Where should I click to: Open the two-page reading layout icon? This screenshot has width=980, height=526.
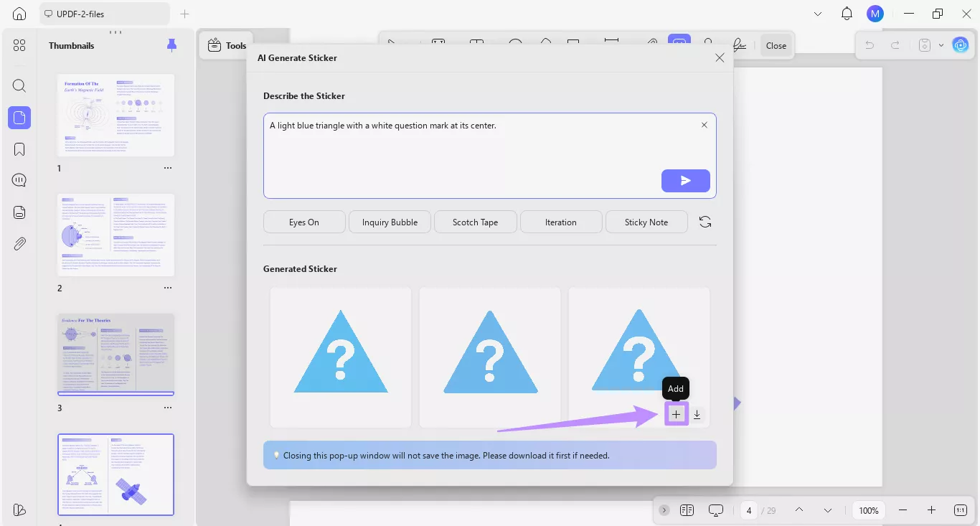click(x=687, y=510)
